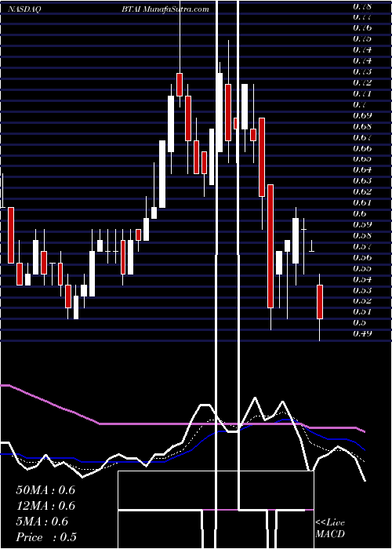This screenshot has height=549, width=392.
Task: Click the 0.66 price axis label
Action: [x=362, y=148]
